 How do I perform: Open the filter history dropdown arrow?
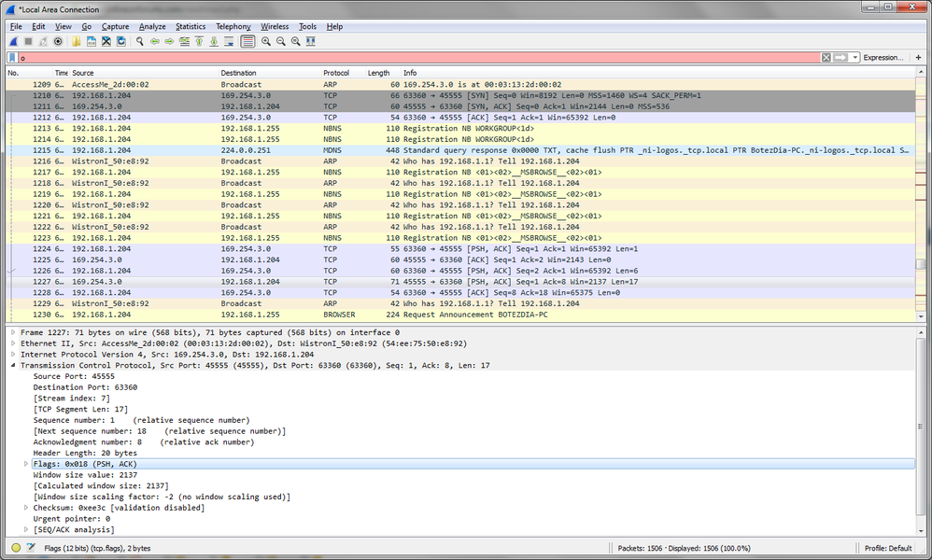point(855,58)
